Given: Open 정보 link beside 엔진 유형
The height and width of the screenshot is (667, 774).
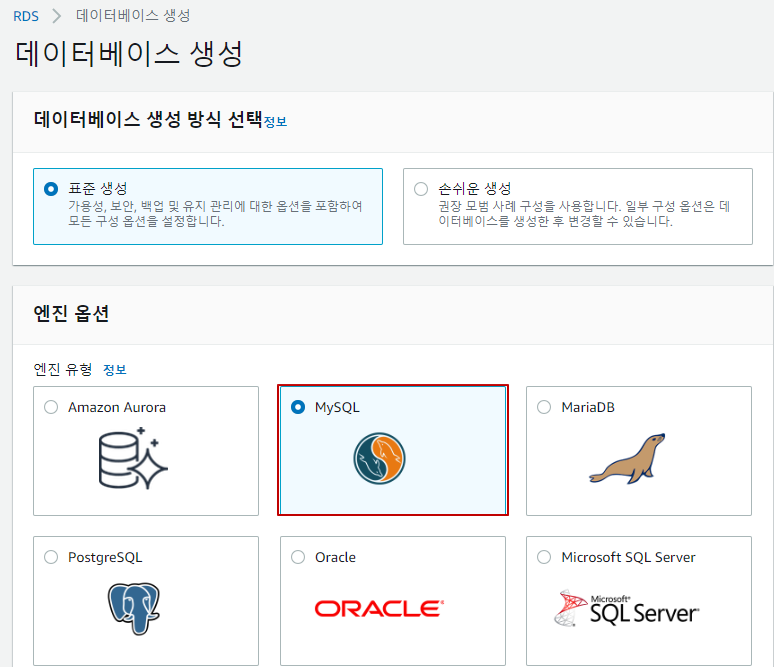Looking at the screenshot, I should (x=115, y=370).
